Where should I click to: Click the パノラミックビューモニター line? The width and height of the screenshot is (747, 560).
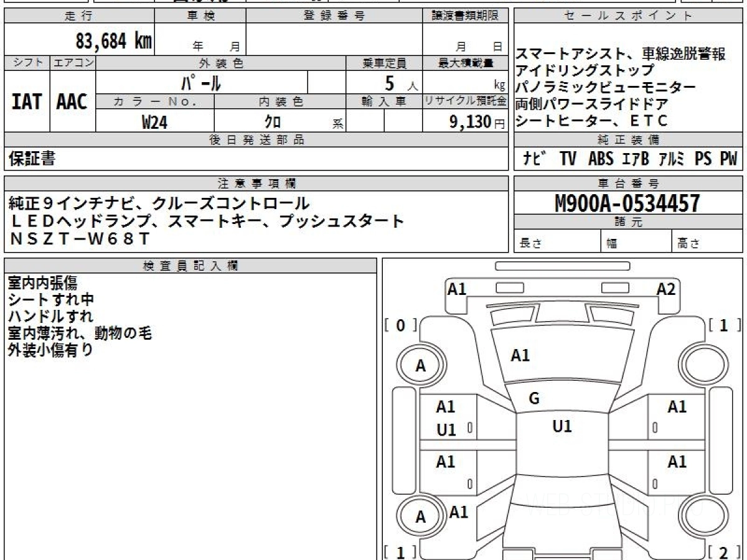(606, 87)
